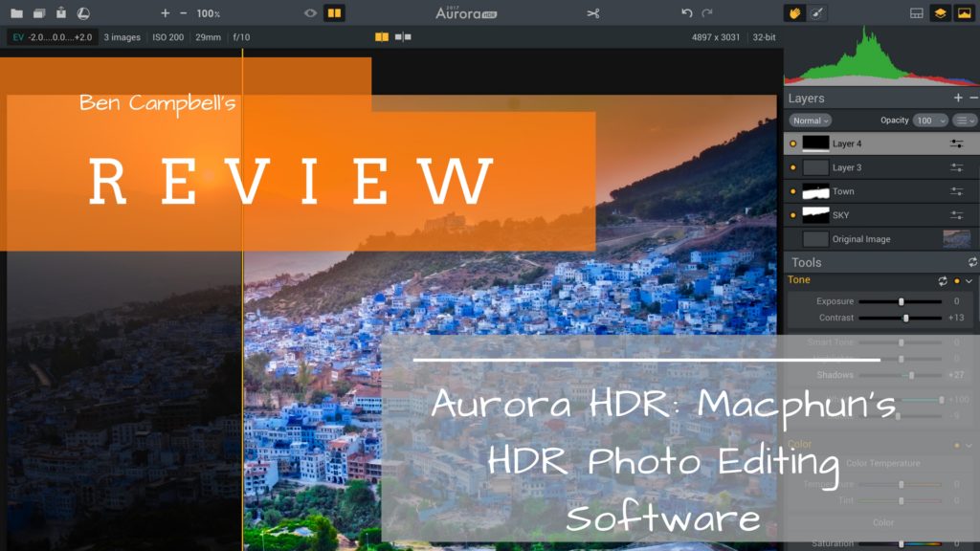Open Town layer adjustment sliders icon
Viewport: 980px width, 551px height.
tap(957, 191)
